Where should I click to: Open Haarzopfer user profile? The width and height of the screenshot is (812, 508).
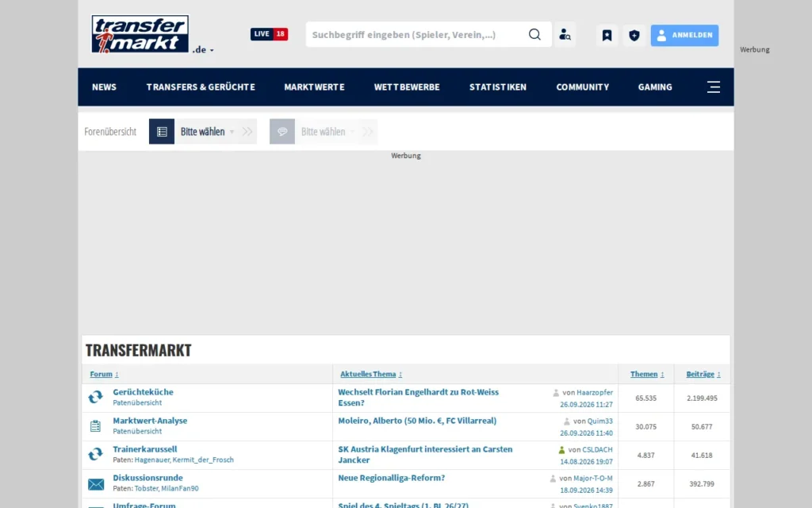pyautogui.click(x=595, y=393)
